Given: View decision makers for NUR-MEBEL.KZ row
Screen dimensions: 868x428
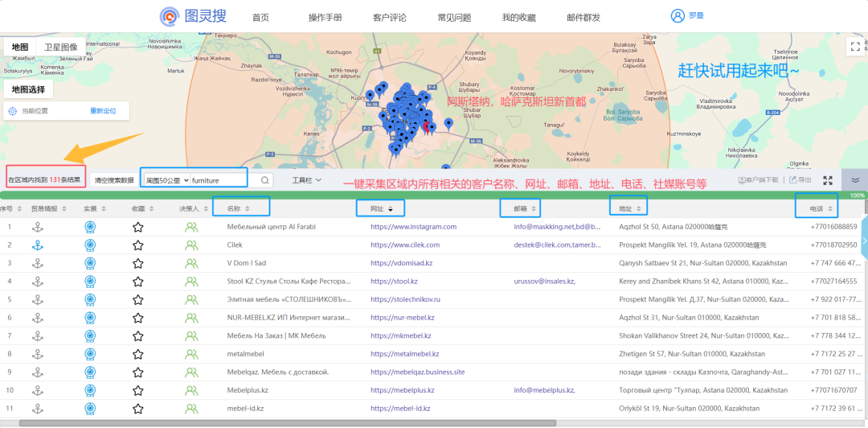Looking at the screenshot, I should [191, 318].
